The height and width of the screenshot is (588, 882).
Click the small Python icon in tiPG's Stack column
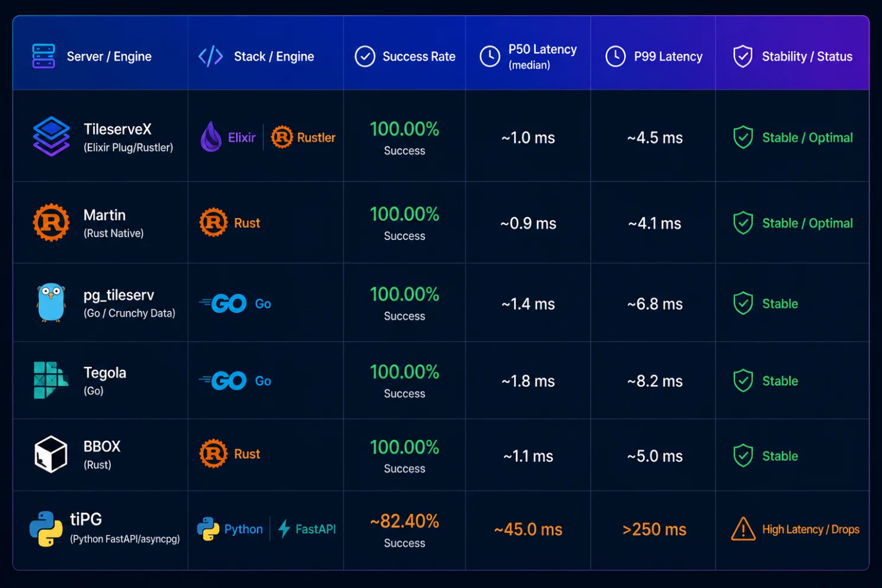(x=208, y=529)
